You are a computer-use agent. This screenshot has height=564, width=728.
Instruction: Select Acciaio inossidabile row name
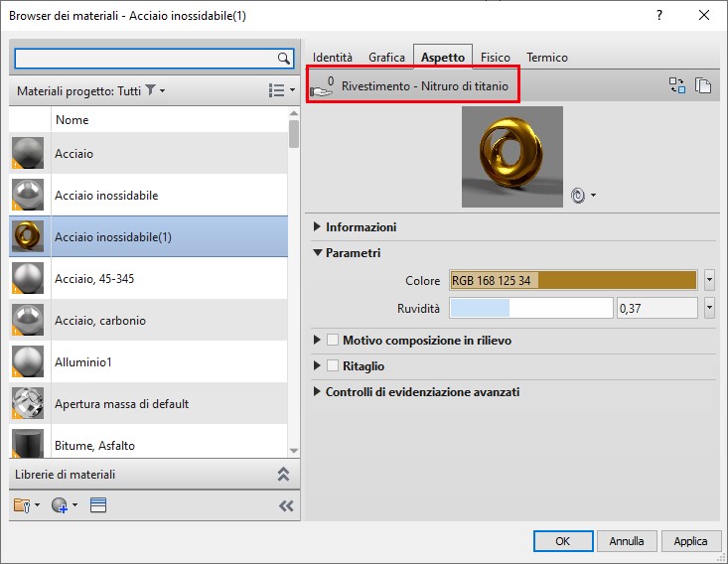(x=106, y=196)
